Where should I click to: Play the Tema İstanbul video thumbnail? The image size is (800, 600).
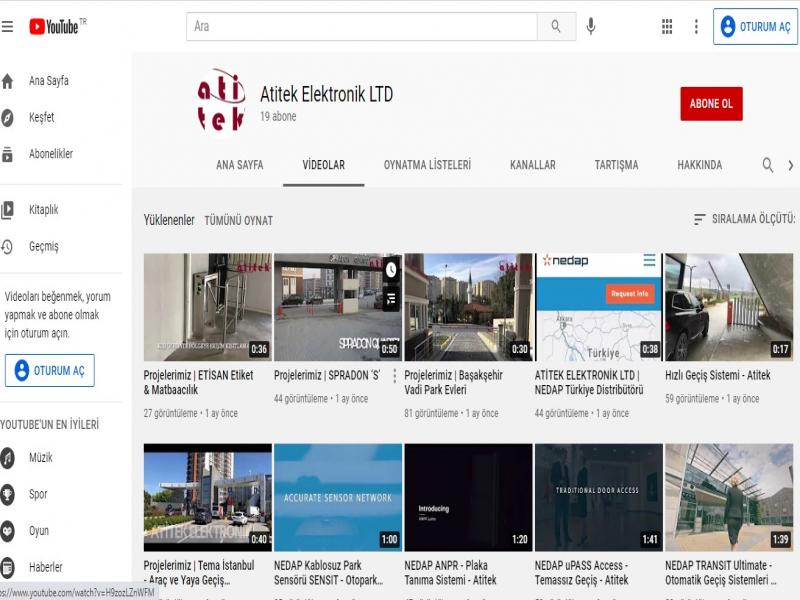pos(208,497)
